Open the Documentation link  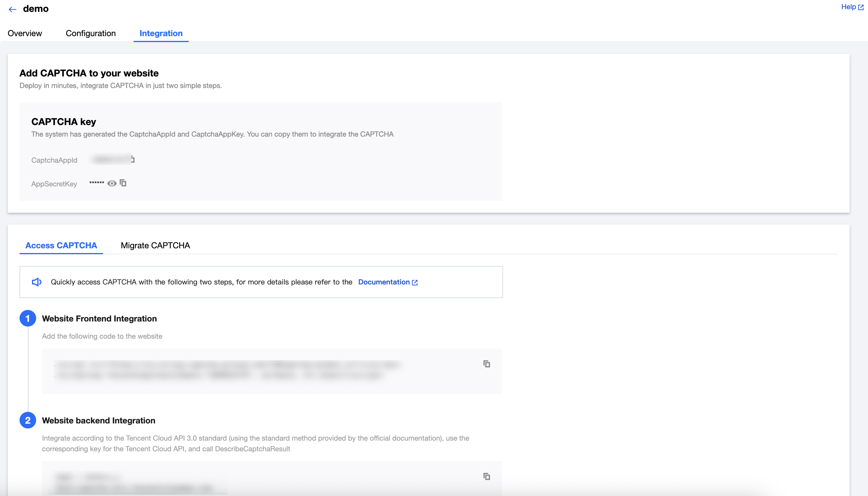pyautogui.click(x=384, y=282)
